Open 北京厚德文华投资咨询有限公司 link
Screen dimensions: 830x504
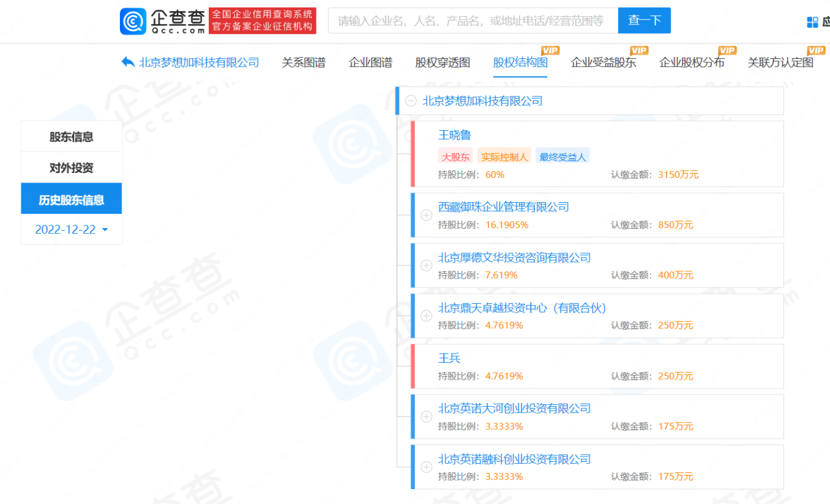coord(515,258)
